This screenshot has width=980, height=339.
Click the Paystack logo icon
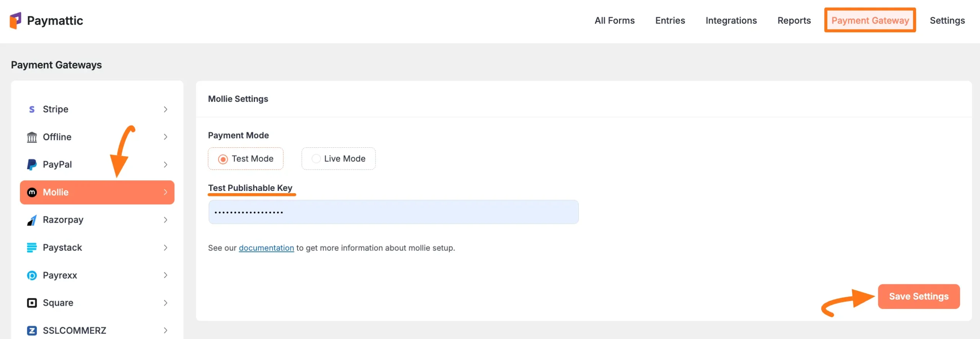(32, 248)
